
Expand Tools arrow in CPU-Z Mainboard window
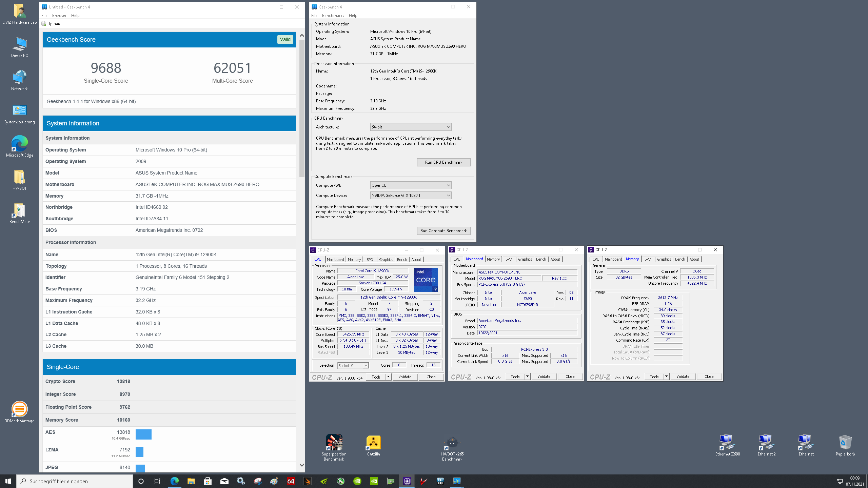click(x=527, y=377)
